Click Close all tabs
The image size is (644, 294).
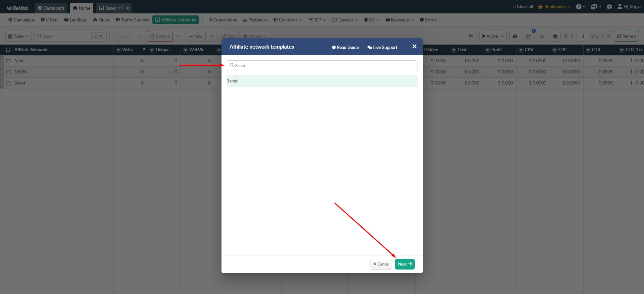click(523, 7)
